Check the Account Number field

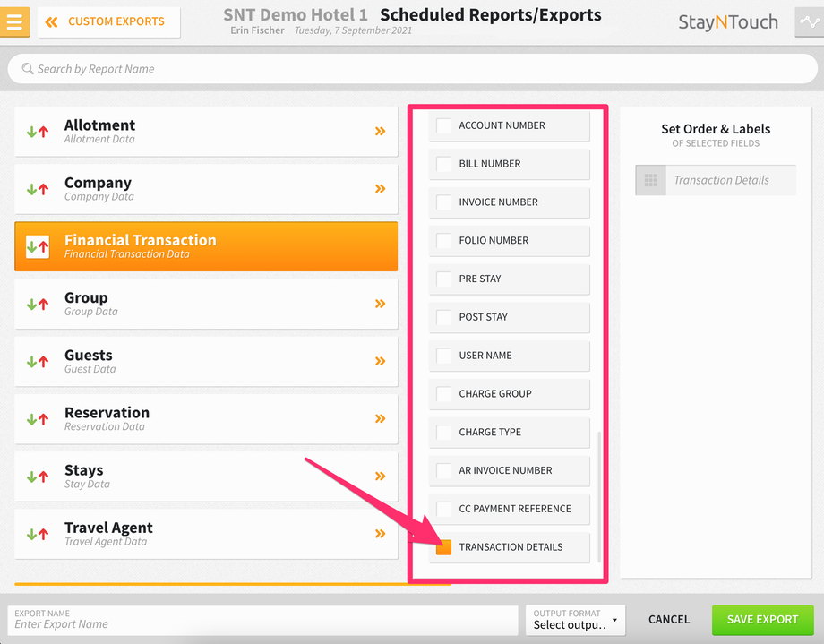coord(444,125)
